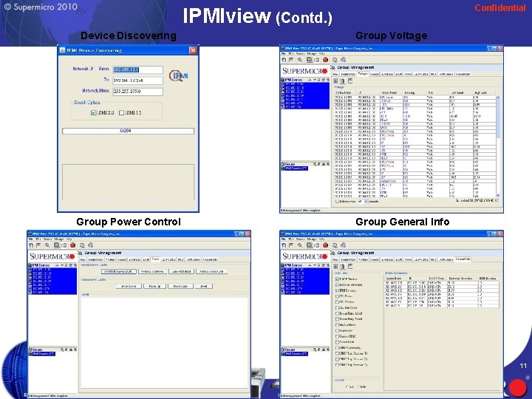Click the Group Management header icon in Group Voltage window

coord(333,67)
